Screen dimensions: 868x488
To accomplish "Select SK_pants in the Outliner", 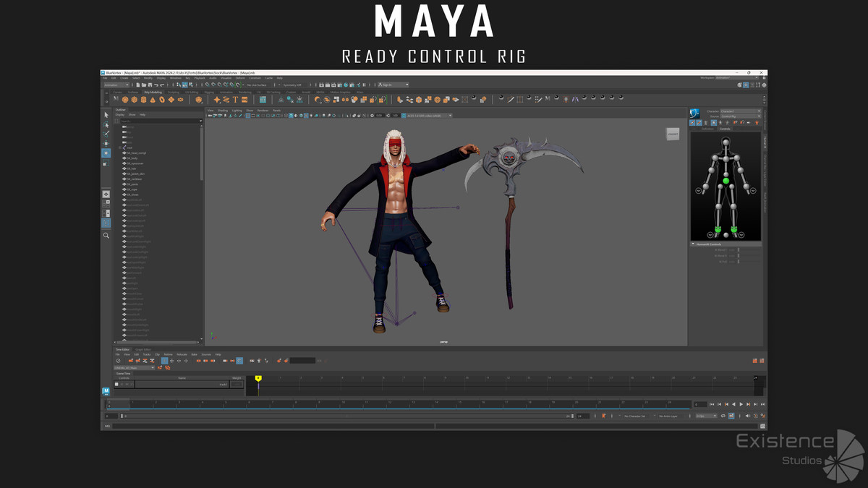I will point(133,184).
